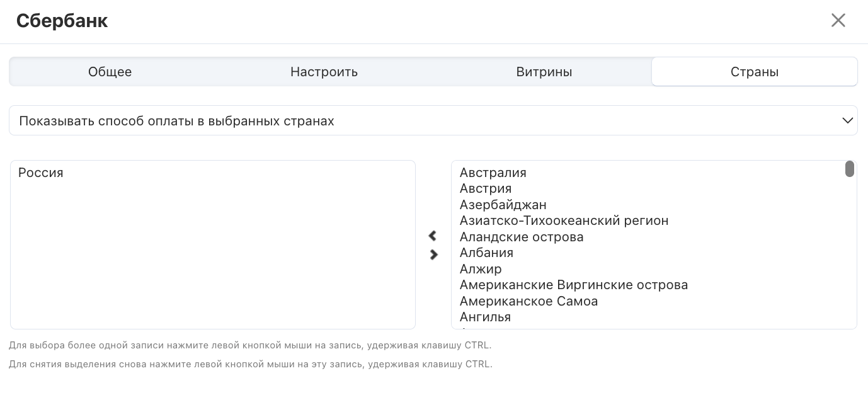The image size is (868, 412).
Task: Click the right arrow to remove countries
Action: click(433, 255)
